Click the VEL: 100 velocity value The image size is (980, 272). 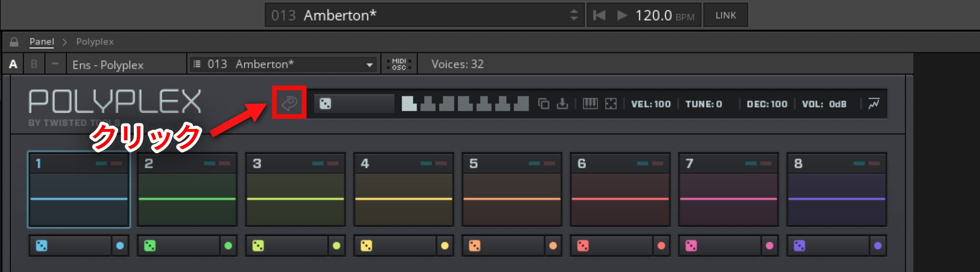[x=651, y=104]
